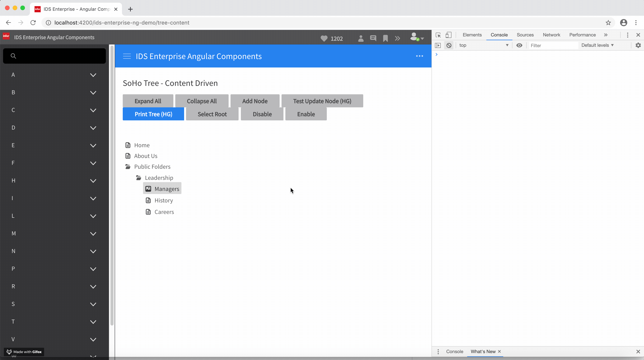
Task: Toggle the console sidebar panel
Action: click(x=438, y=45)
